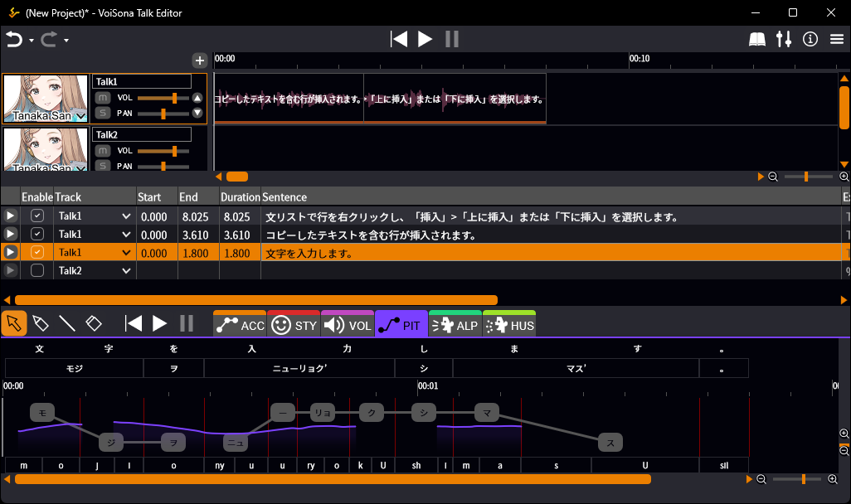Click the undo arrow icon

pyautogui.click(x=13, y=39)
